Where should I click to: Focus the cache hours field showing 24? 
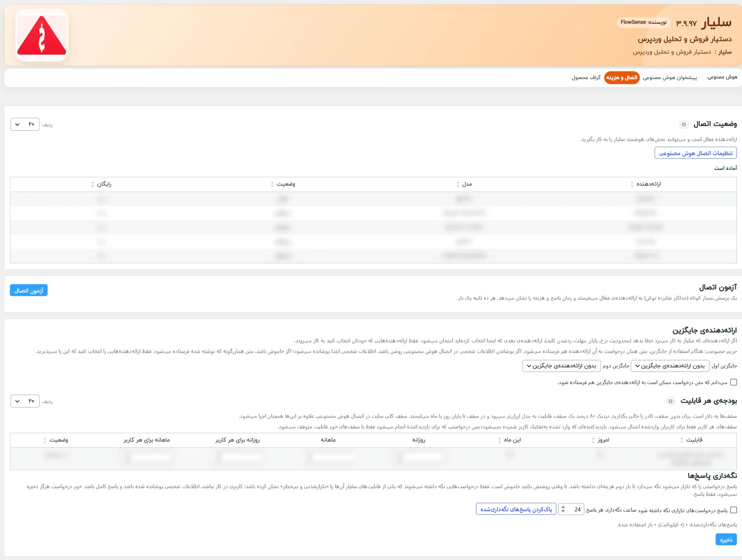(x=571, y=509)
